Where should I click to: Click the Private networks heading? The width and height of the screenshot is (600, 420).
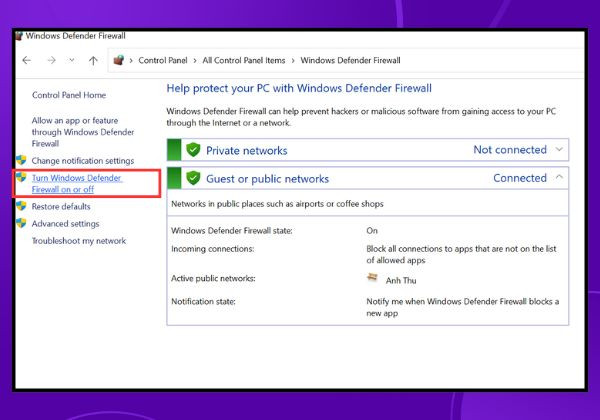point(246,150)
